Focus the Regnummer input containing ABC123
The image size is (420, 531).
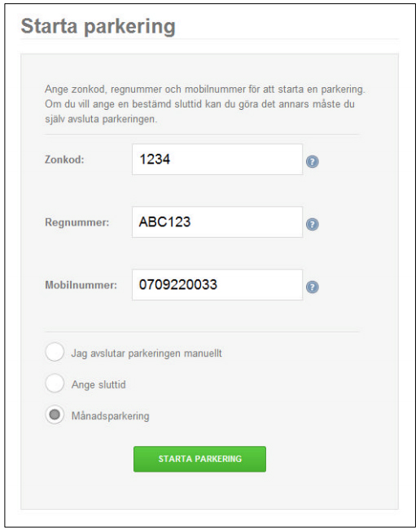(x=217, y=222)
